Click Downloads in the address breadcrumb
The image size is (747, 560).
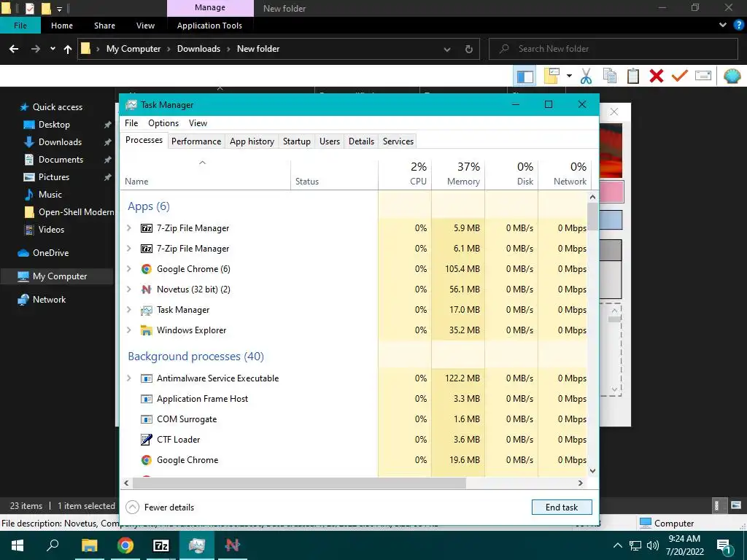point(198,49)
